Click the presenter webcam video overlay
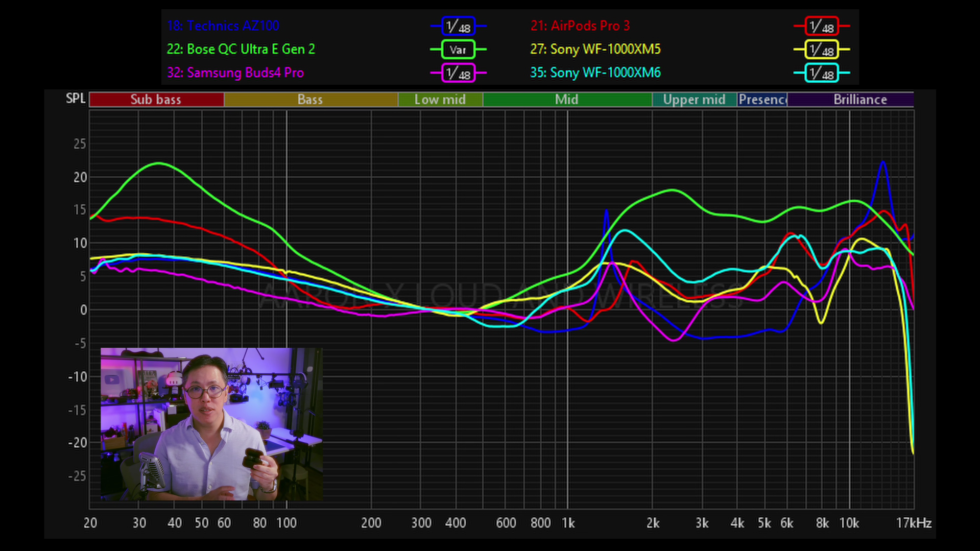Screen dimensions: 980x551 pyautogui.click(x=211, y=424)
